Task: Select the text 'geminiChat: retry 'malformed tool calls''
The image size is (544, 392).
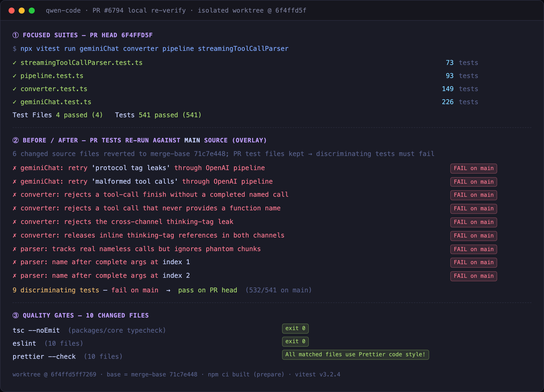Action: [99, 181]
